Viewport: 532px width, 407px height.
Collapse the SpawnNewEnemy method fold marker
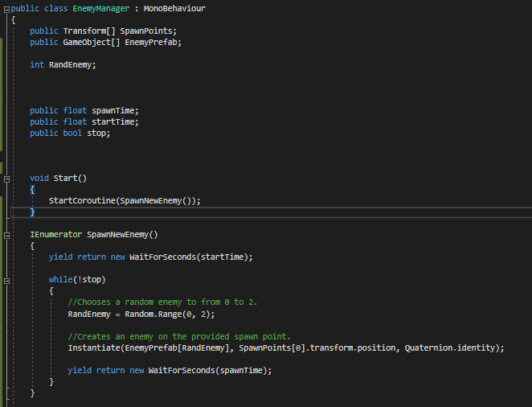tap(6, 235)
